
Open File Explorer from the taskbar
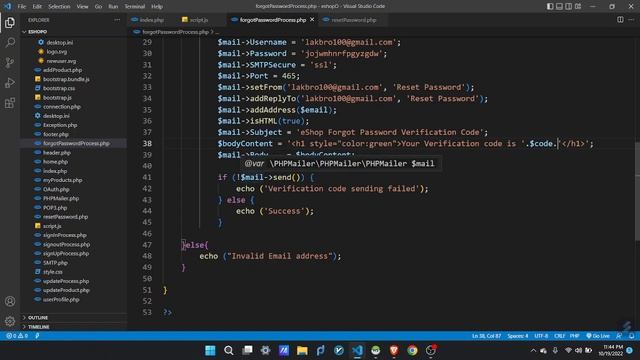click(x=302, y=350)
